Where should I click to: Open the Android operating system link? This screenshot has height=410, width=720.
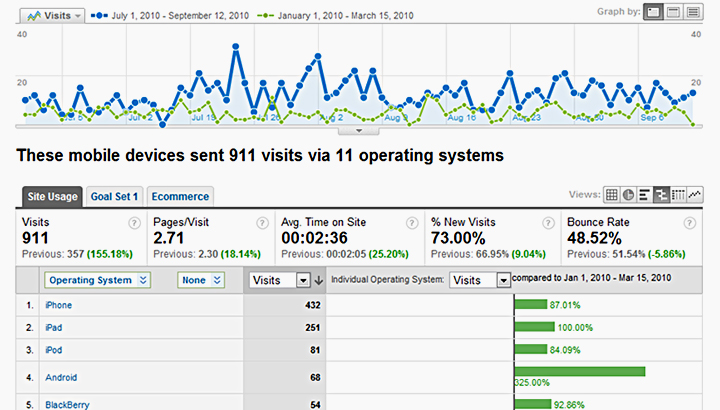[61, 377]
